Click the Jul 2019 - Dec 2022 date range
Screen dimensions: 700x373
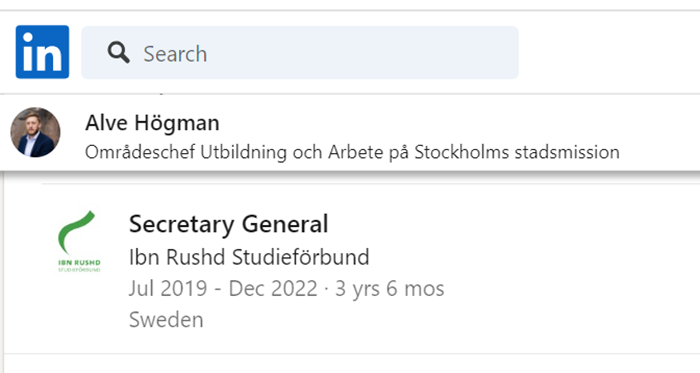223,288
